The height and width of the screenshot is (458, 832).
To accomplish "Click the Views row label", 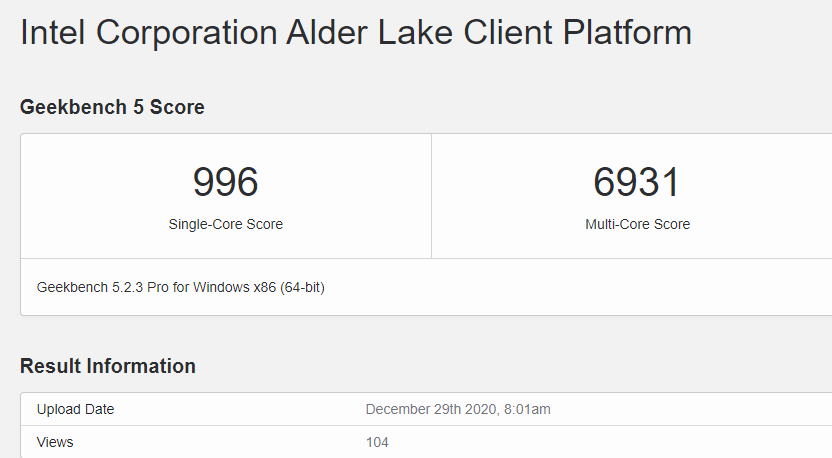I will pos(55,442).
